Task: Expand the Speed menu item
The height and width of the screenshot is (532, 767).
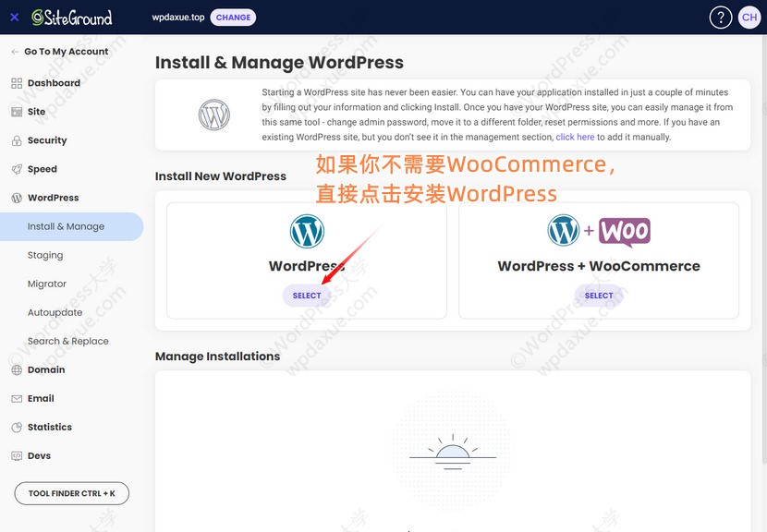Action: (x=43, y=169)
